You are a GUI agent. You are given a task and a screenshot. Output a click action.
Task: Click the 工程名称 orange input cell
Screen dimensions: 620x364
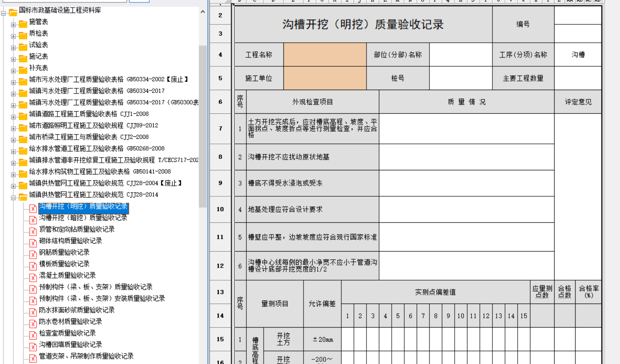click(325, 55)
